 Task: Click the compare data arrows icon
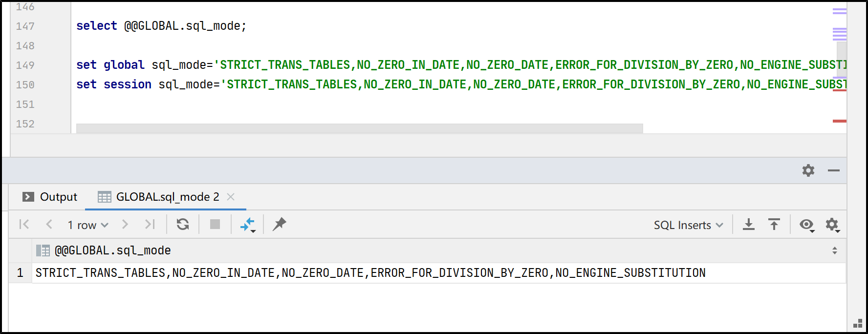pyautogui.click(x=248, y=225)
